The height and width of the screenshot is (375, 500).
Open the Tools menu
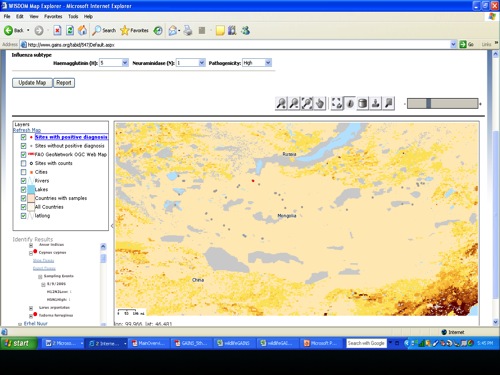click(x=73, y=16)
